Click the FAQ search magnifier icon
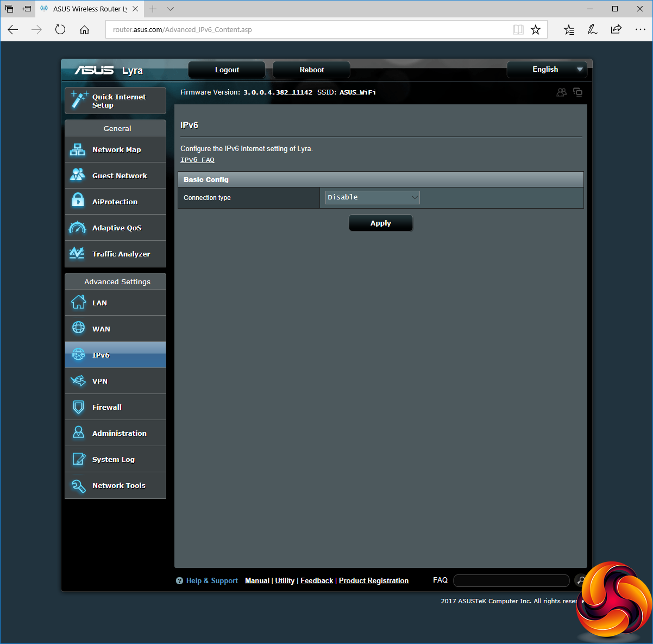This screenshot has width=653, height=644. [x=580, y=580]
